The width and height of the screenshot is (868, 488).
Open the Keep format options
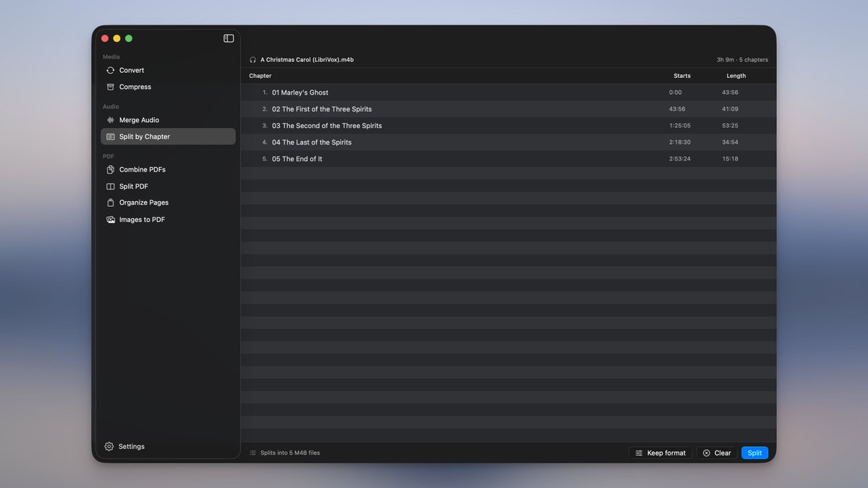pyautogui.click(x=660, y=453)
